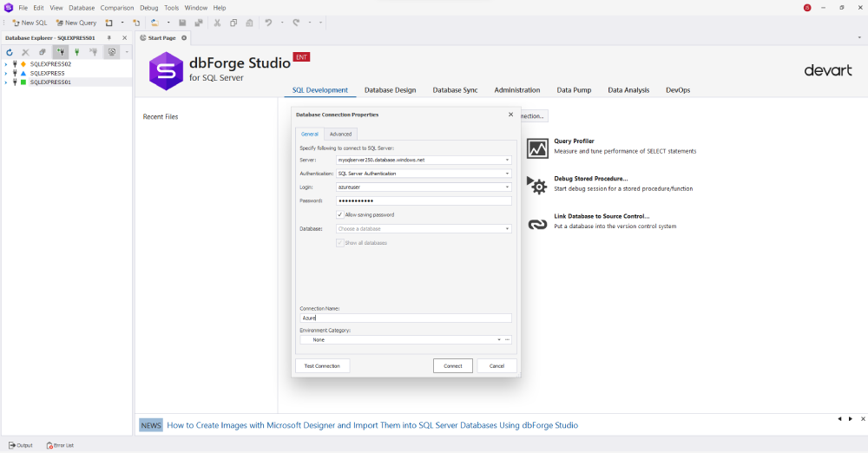Open the Database dropdown

pos(507,229)
